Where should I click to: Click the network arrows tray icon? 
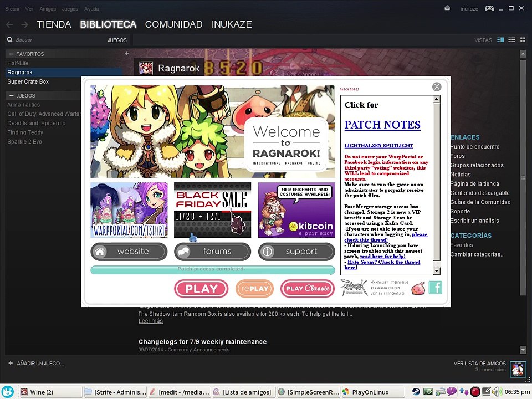pos(463,392)
